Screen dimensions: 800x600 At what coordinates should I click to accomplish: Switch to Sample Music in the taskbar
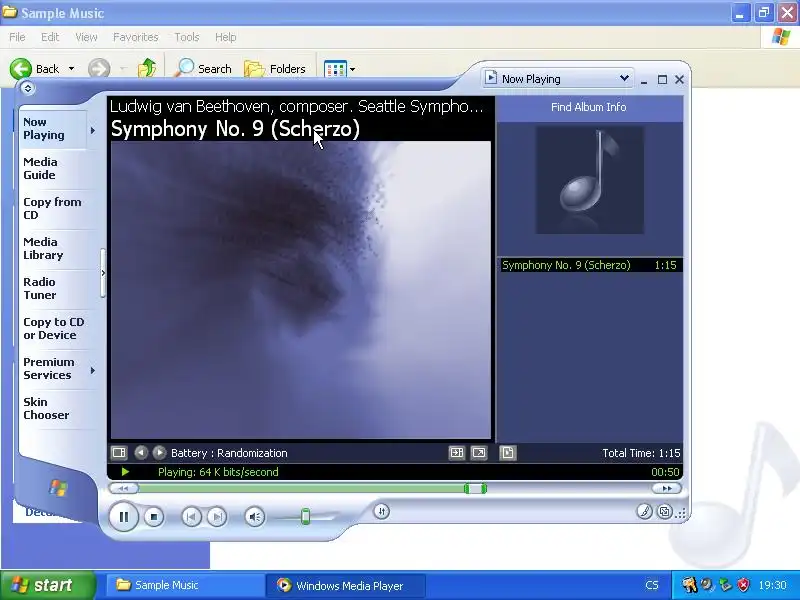click(185, 585)
